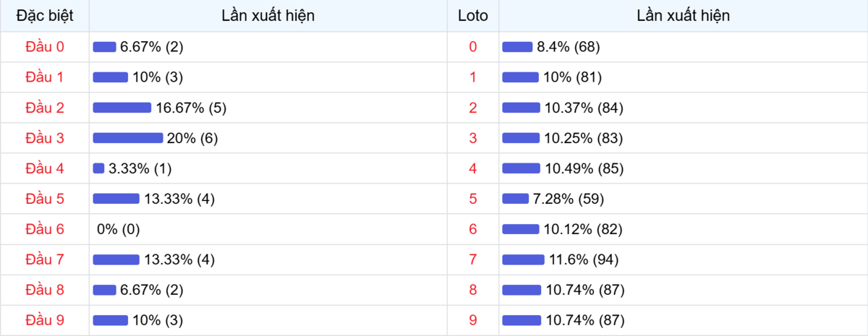Click the Đầu 2 bar at 16.67%
Image resolution: width=868 pixels, height=336 pixels.
122,108
